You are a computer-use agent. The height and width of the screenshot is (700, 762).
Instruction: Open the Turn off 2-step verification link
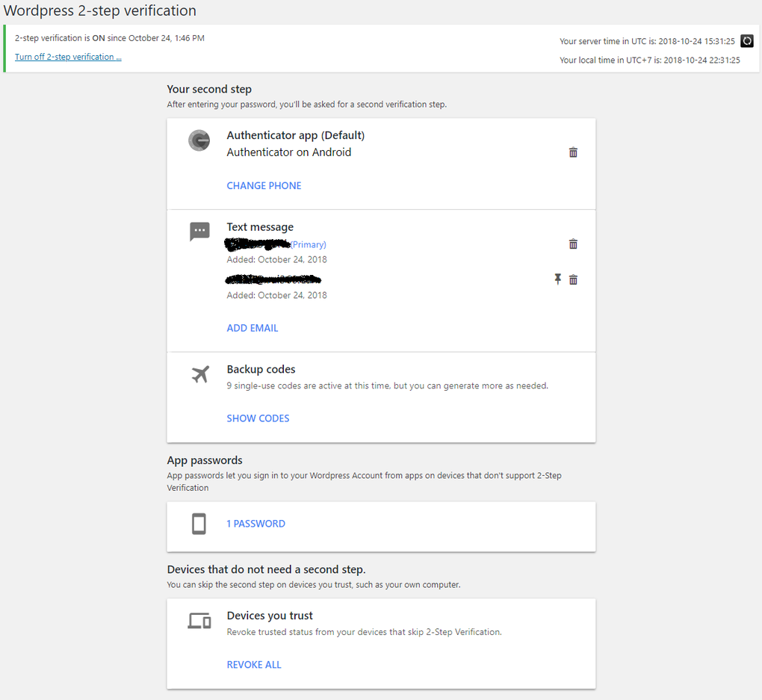click(x=68, y=56)
